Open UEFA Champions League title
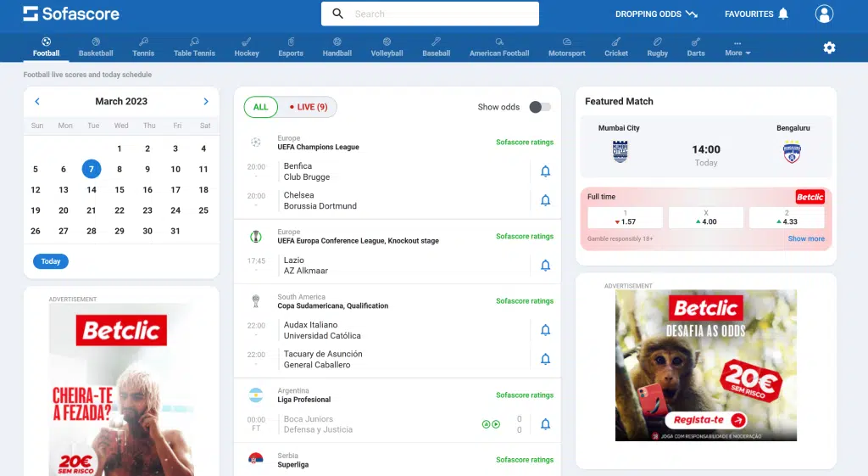 tap(319, 147)
